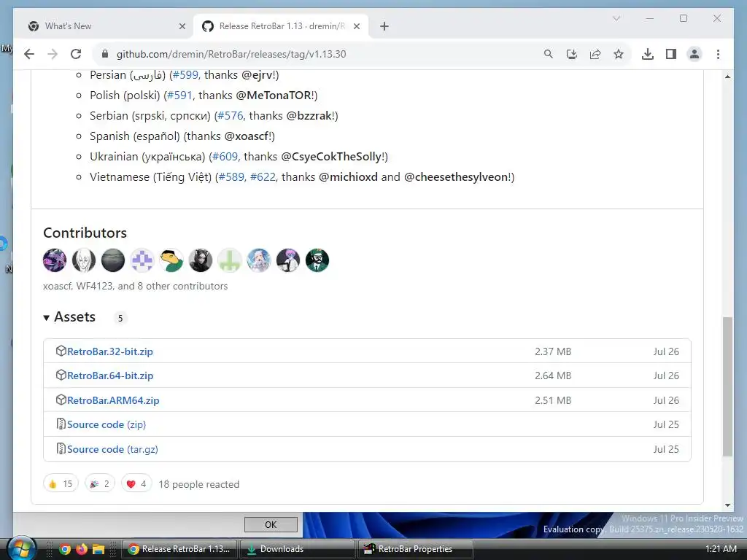The width and height of the screenshot is (747, 560).
Task: Open the tab search chevron
Action: 616,18
